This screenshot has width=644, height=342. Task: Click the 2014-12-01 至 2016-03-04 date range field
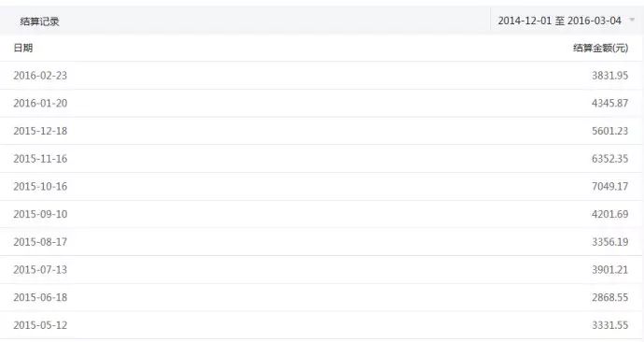pyautogui.click(x=567, y=21)
